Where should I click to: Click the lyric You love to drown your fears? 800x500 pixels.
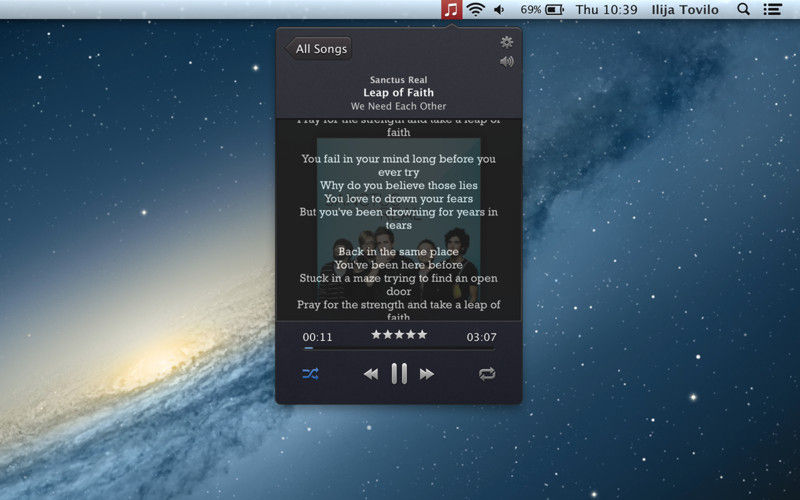pyautogui.click(x=398, y=198)
